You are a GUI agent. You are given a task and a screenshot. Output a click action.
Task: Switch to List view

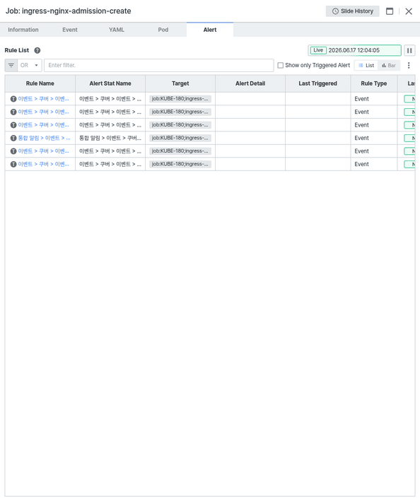click(x=366, y=65)
